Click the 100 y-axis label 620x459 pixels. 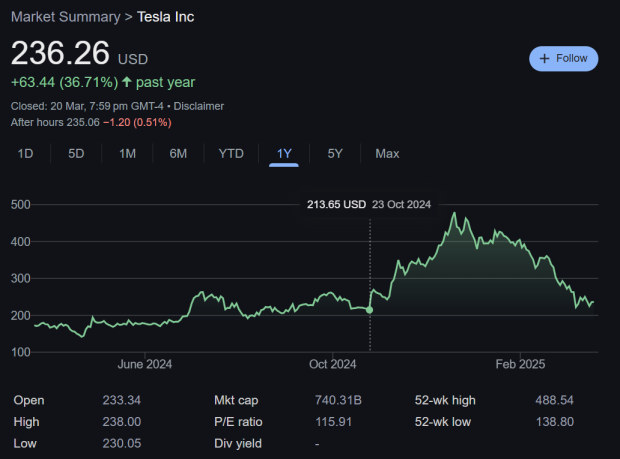(21, 352)
